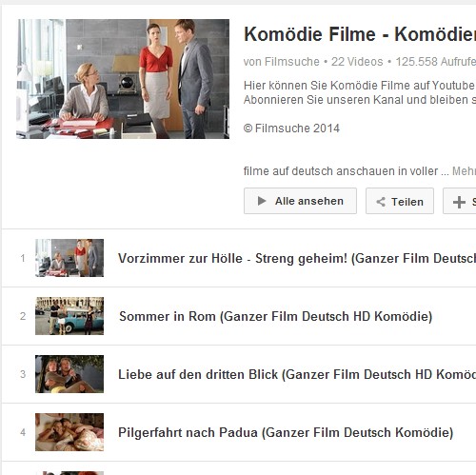This screenshot has width=476, height=475.
Task: Click the share icon beside Teilen
Action: point(381,202)
